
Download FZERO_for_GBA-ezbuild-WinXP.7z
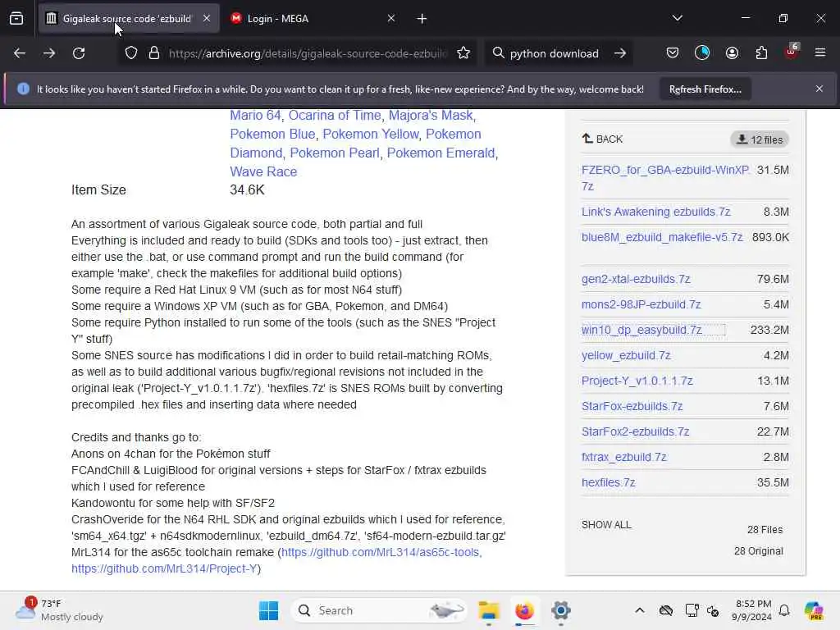(665, 178)
